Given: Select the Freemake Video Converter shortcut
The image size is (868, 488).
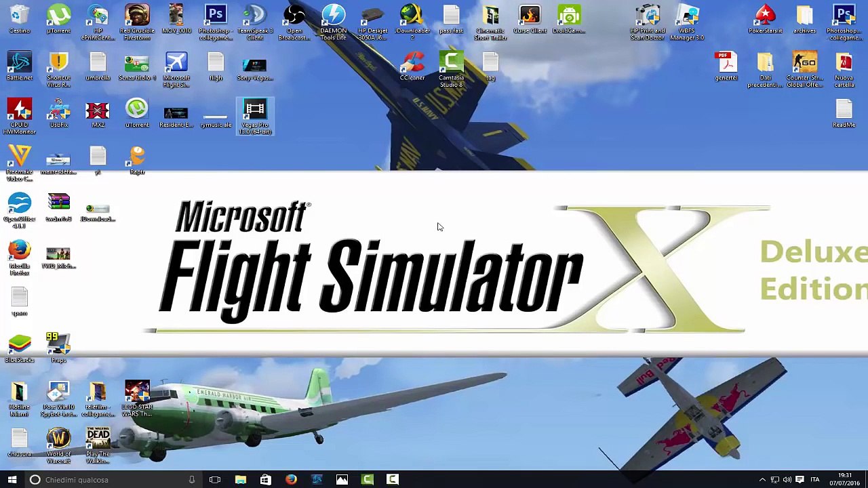Looking at the screenshot, I should point(20,163).
